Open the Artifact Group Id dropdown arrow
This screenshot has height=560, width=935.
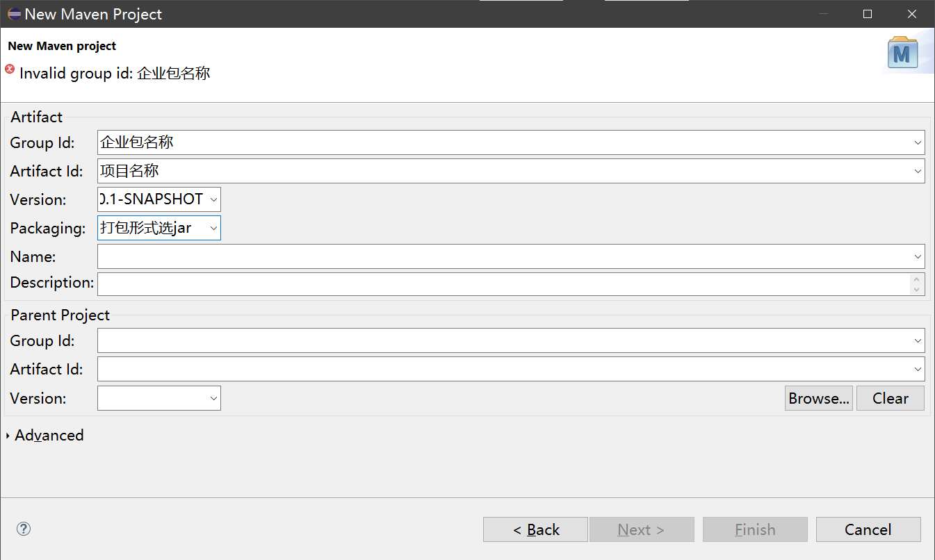pos(918,142)
